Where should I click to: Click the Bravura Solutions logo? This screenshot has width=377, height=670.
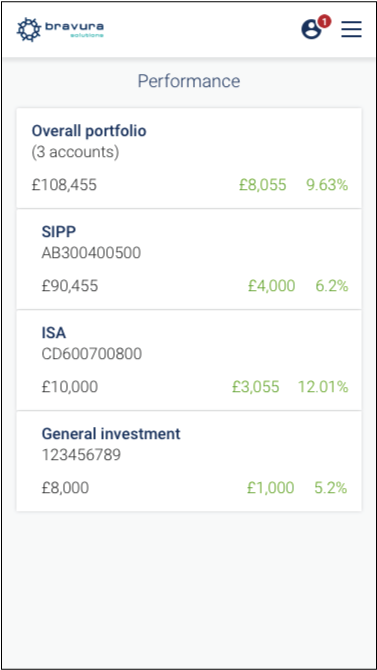click(60, 29)
